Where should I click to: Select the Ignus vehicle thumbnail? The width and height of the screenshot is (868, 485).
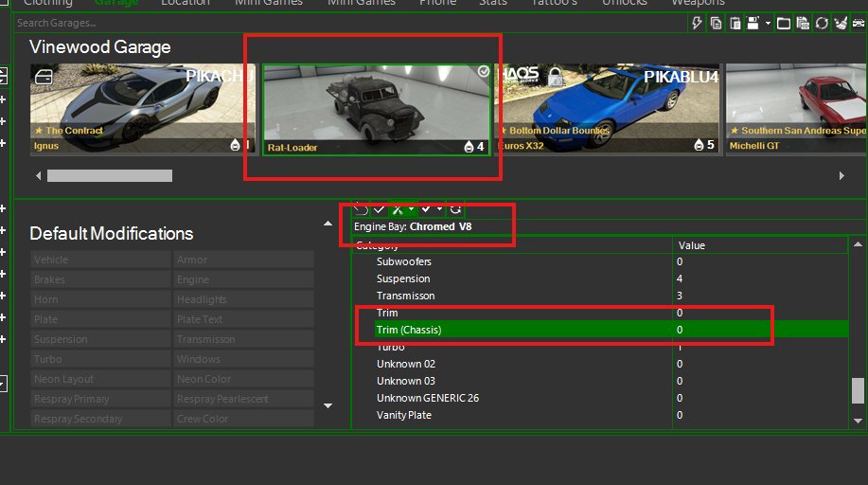pyautogui.click(x=142, y=108)
